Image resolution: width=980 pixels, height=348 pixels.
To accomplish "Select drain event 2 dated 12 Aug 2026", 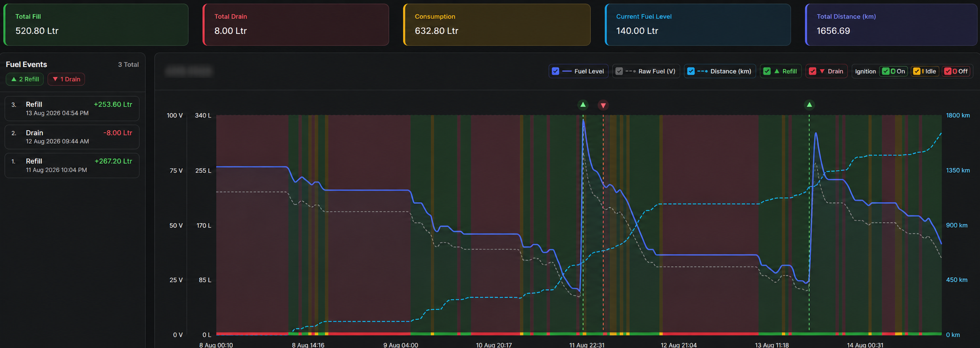I will [x=72, y=137].
